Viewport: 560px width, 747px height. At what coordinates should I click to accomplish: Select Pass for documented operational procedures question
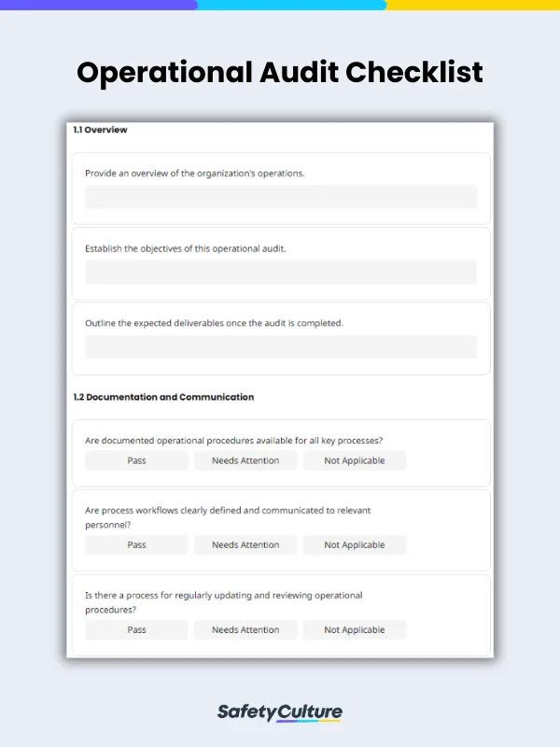pos(136,460)
